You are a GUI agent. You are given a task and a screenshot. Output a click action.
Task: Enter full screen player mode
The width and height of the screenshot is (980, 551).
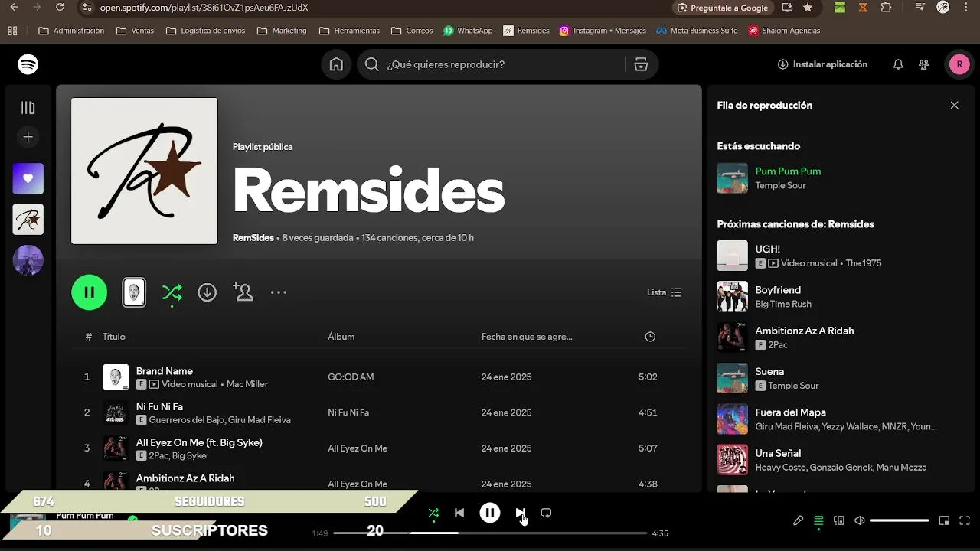tap(965, 520)
